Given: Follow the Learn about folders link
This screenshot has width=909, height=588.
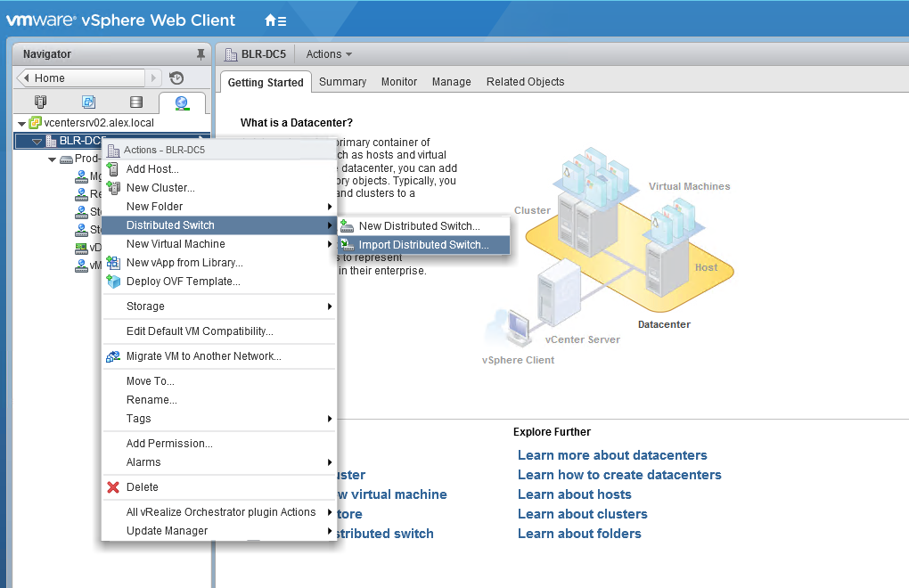Looking at the screenshot, I should (x=579, y=534).
